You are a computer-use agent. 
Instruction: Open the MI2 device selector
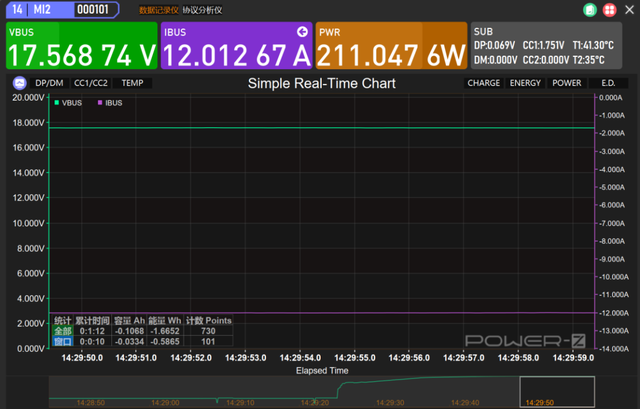point(42,9)
